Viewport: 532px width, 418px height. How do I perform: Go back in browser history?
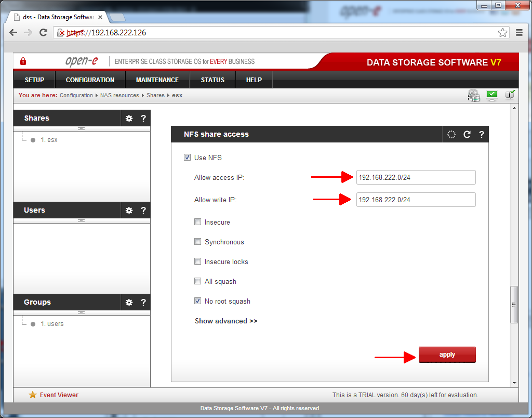click(13, 33)
